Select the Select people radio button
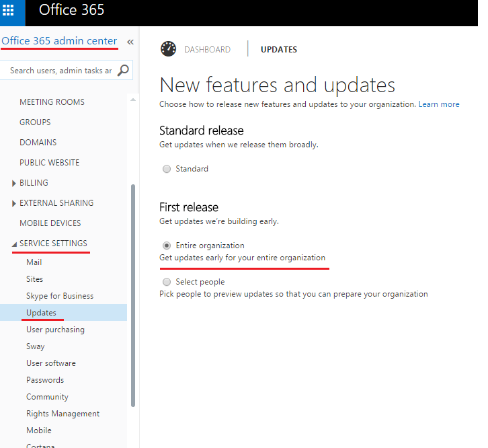This screenshot has width=488, height=448. (x=167, y=282)
